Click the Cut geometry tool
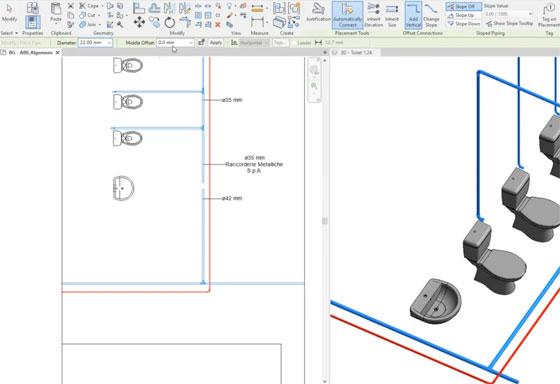Screen dimensions: 560x384 tap(88, 15)
